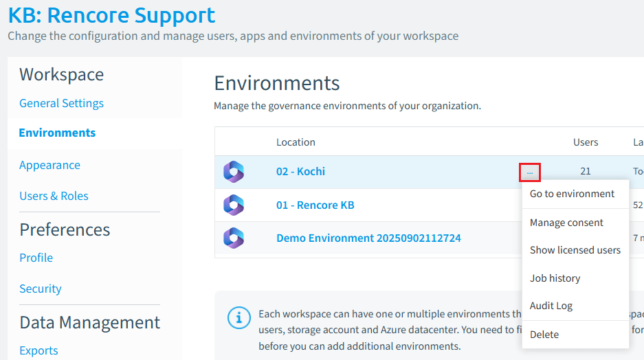Open Security preferences link

pyautogui.click(x=41, y=289)
